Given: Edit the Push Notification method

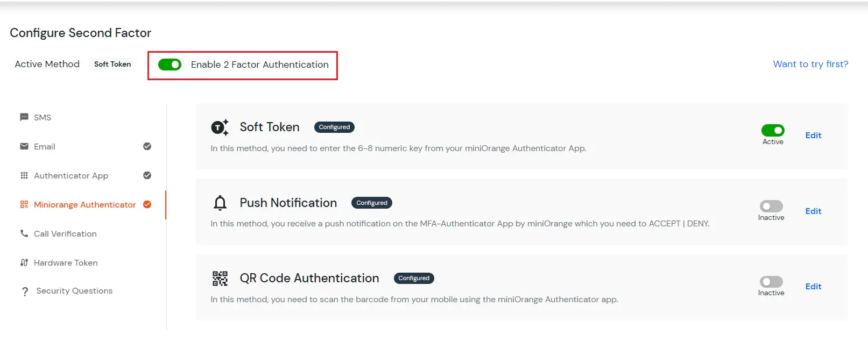Looking at the screenshot, I should pos(813,211).
